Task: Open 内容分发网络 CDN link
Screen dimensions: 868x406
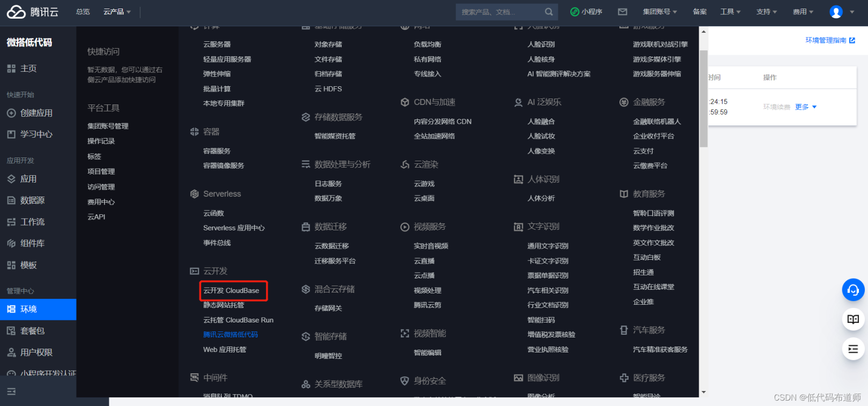Action: point(443,122)
